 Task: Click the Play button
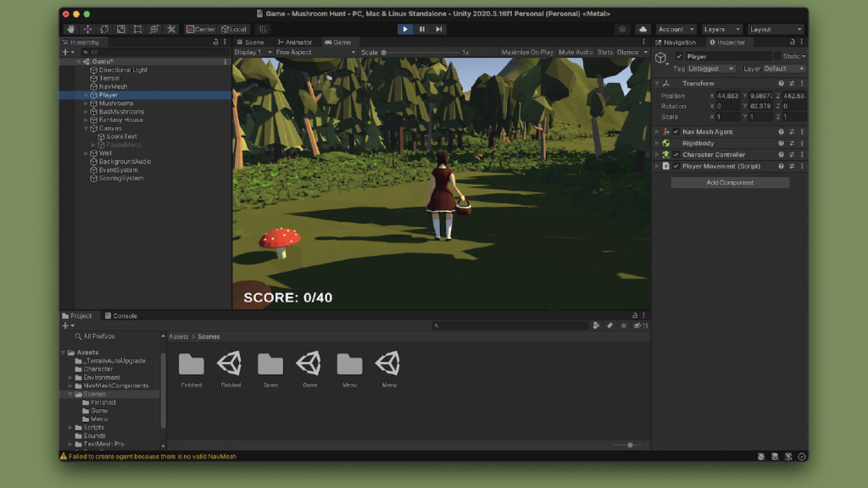(x=405, y=29)
